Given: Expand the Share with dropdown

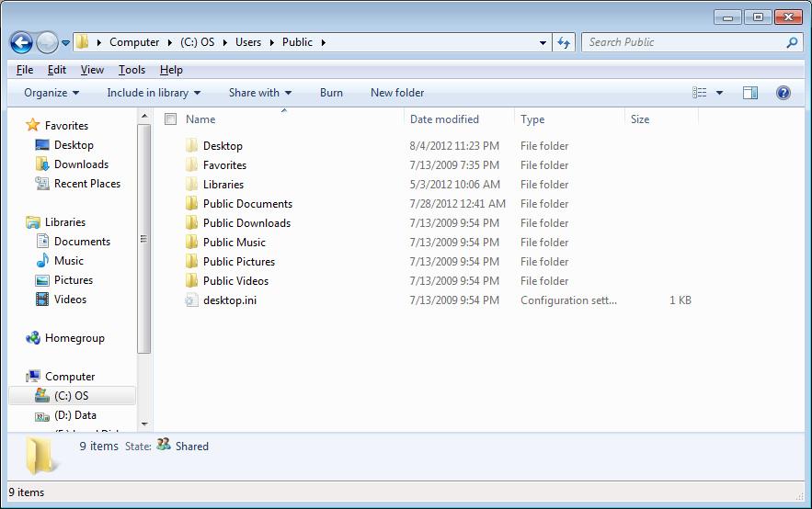Looking at the screenshot, I should coord(259,93).
